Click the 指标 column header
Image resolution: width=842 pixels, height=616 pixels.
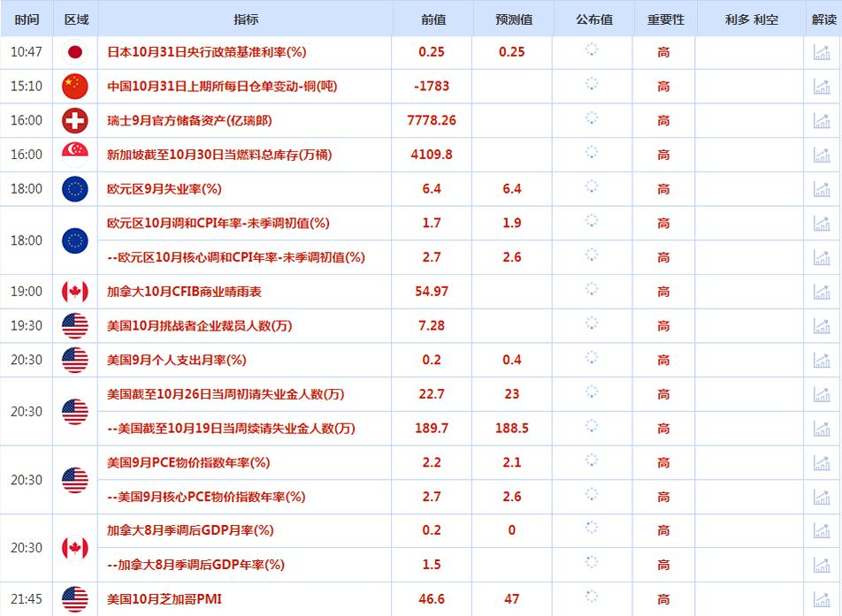coord(247,19)
